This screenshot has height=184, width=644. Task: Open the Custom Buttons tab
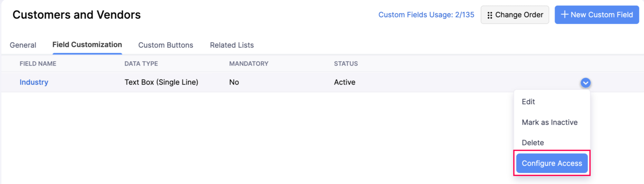[x=165, y=45]
